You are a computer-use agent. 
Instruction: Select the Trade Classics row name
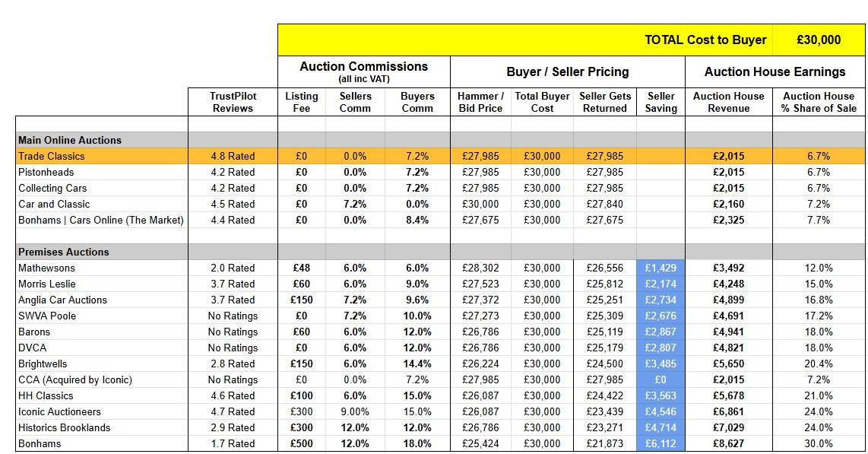pos(52,156)
